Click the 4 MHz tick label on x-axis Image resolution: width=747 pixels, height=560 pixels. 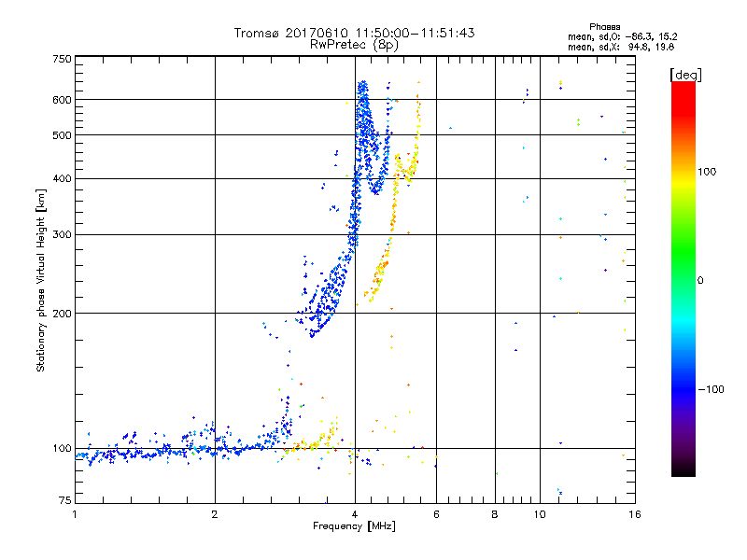point(355,514)
